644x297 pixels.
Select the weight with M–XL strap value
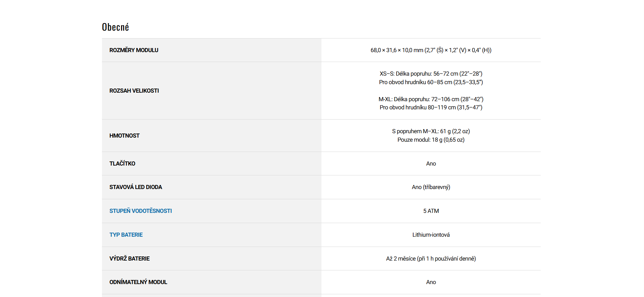click(431, 131)
